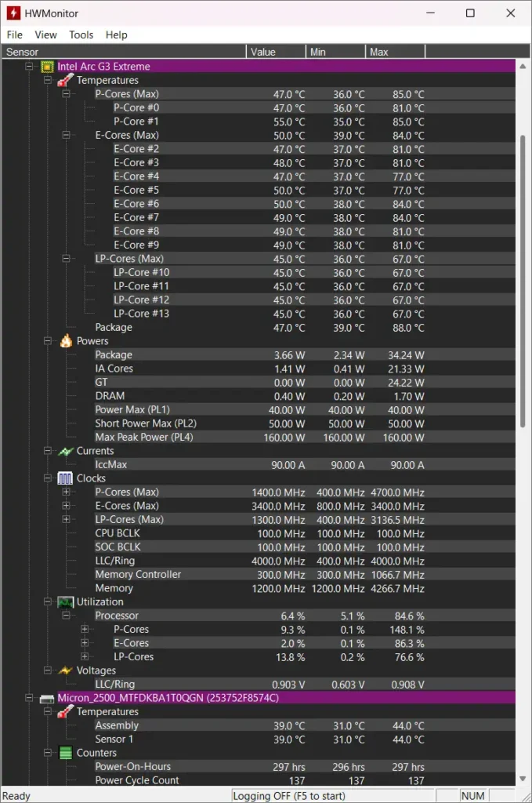Collapse the Intel Arc G3 Extreme node
The width and height of the screenshot is (532, 803).
[29, 67]
